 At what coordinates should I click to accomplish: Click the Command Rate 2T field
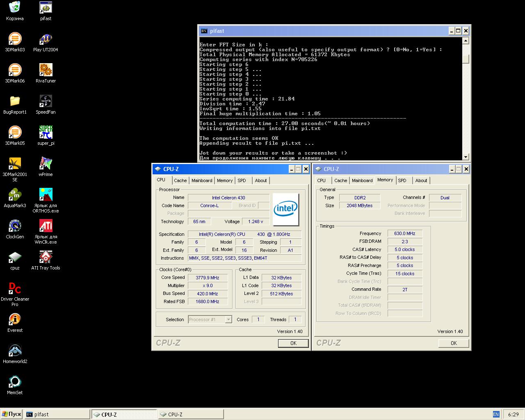[405, 290]
